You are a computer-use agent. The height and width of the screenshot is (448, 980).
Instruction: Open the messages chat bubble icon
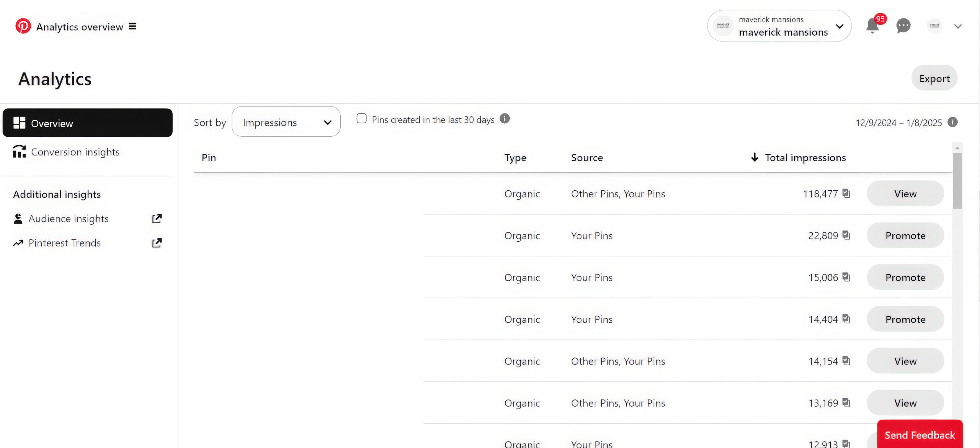(903, 26)
